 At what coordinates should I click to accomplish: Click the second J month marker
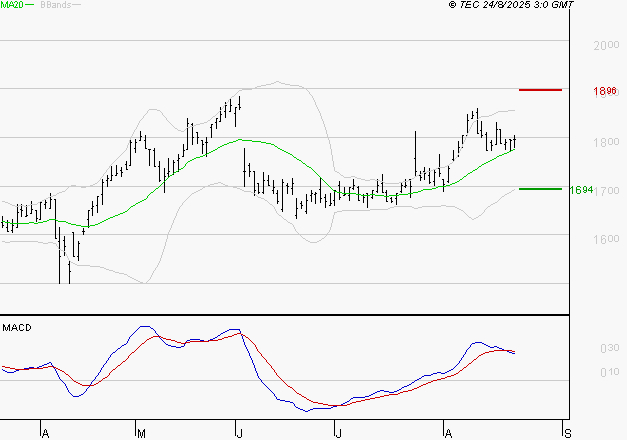coord(338,434)
